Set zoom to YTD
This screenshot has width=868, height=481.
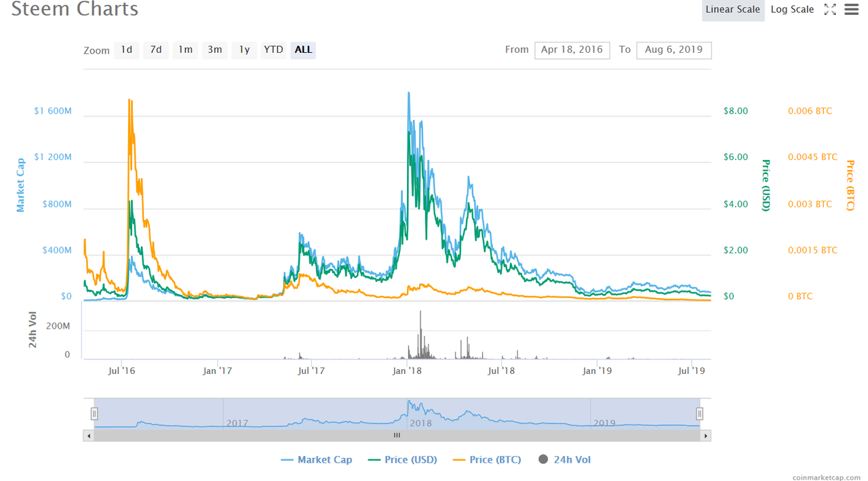point(273,49)
